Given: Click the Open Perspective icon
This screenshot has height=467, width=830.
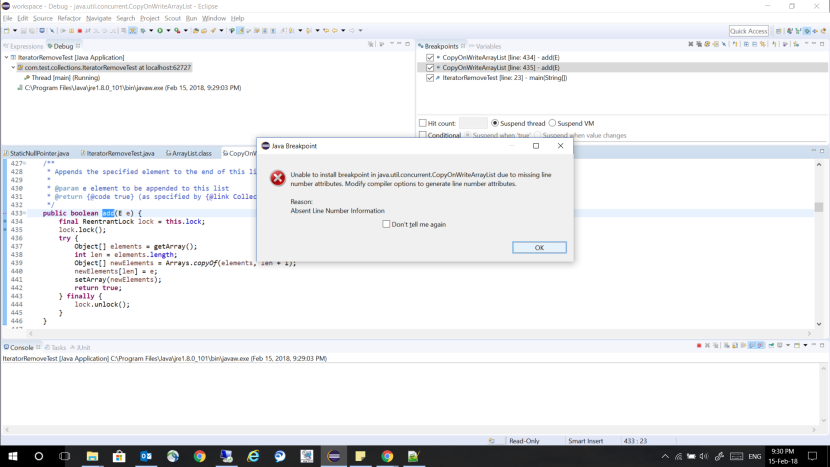Looking at the screenshot, I should tap(779, 31).
